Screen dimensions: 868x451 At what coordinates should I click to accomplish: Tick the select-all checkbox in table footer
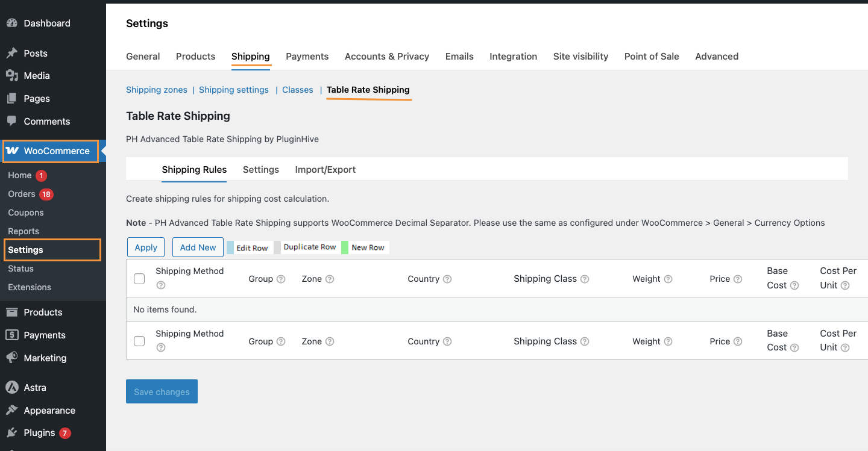pyautogui.click(x=139, y=341)
